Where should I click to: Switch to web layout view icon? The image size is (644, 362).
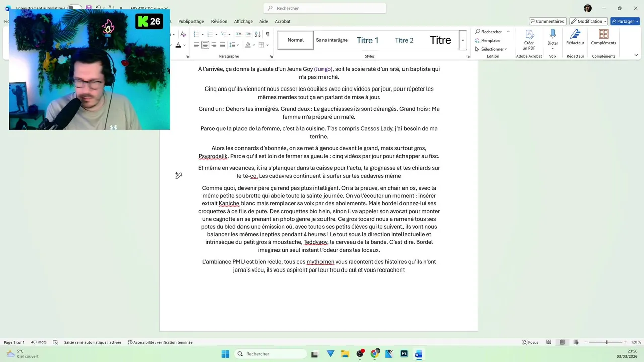(576, 342)
